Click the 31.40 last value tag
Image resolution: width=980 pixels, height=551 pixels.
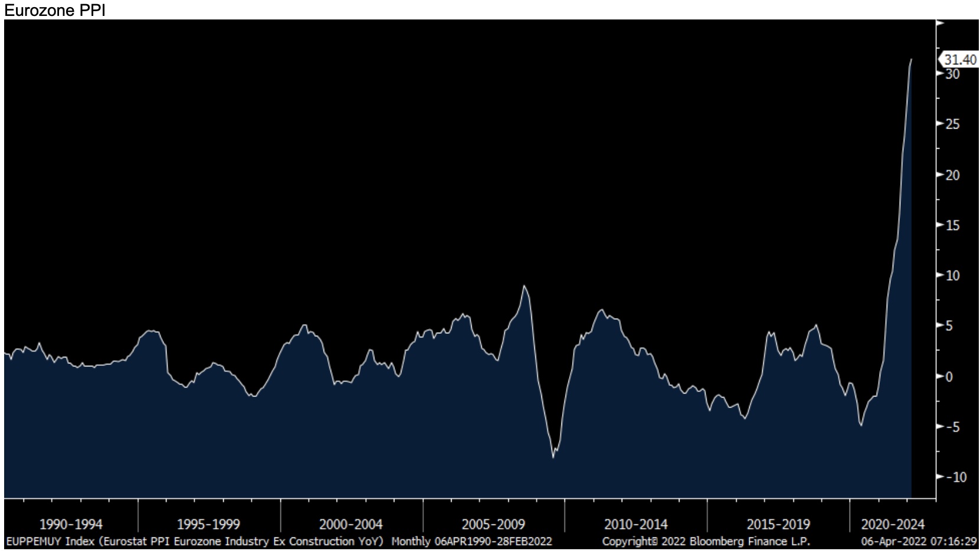(x=959, y=60)
